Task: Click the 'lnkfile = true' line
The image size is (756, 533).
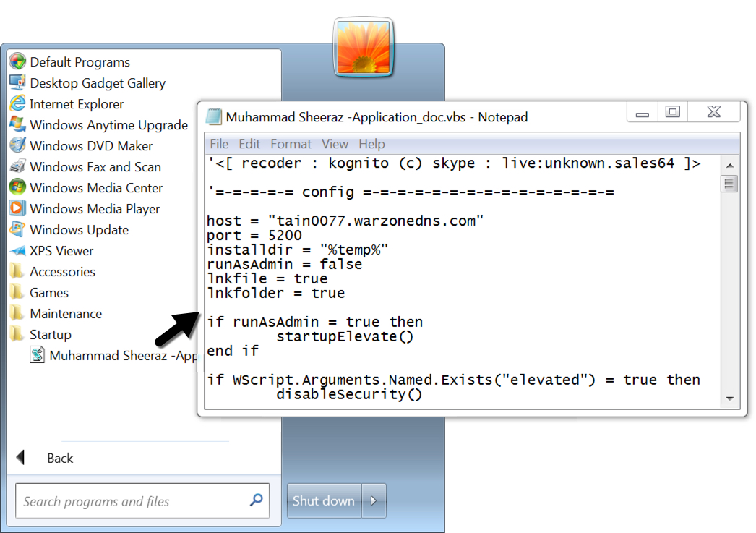Action: coord(267,279)
